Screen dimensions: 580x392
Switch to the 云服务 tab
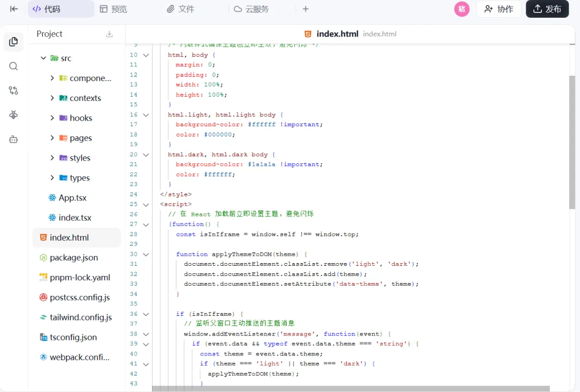(251, 9)
